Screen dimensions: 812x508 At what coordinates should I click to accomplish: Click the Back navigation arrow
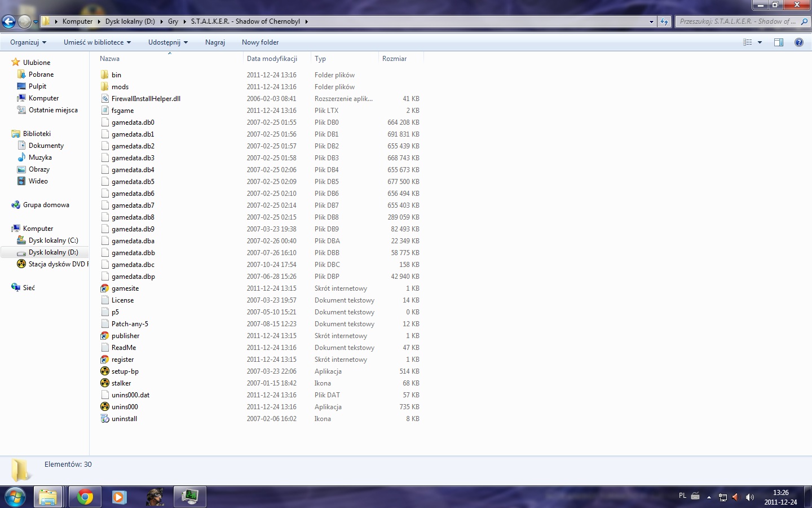[x=8, y=21]
